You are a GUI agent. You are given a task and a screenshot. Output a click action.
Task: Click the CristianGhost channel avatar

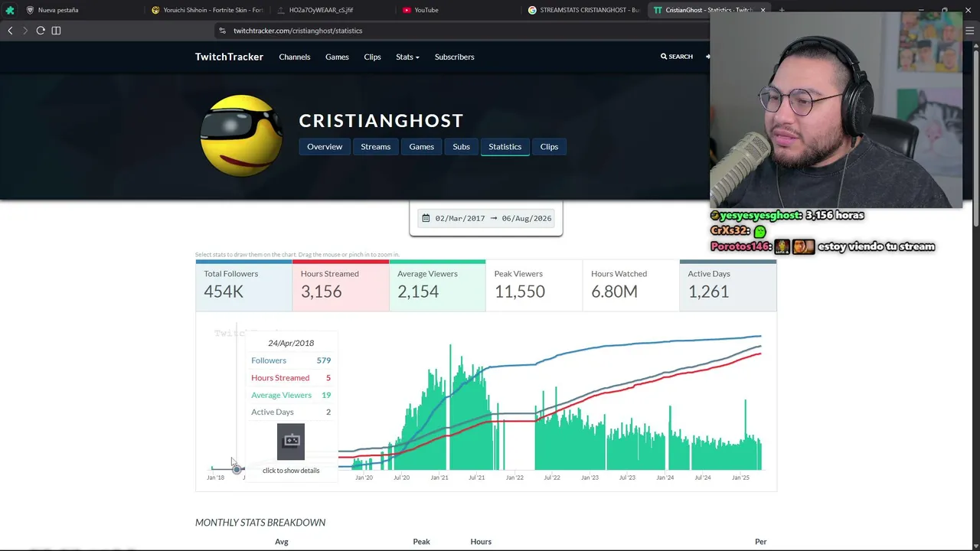(x=240, y=135)
